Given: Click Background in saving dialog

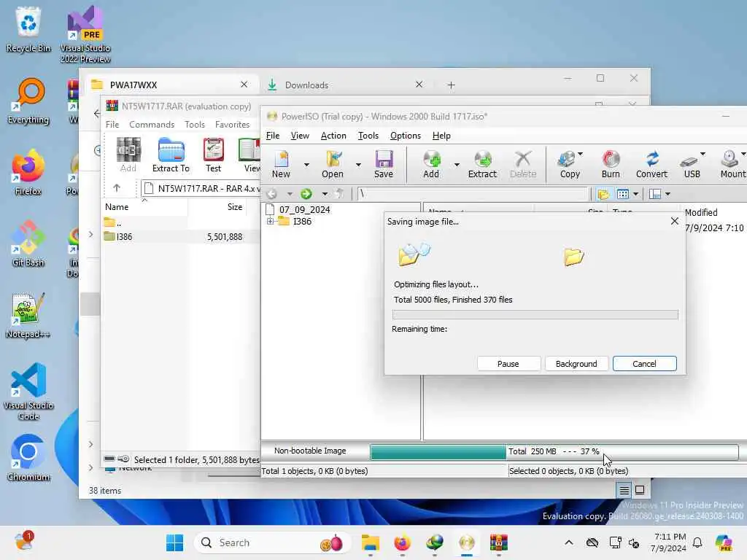Looking at the screenshot, I should coord(576,364).
